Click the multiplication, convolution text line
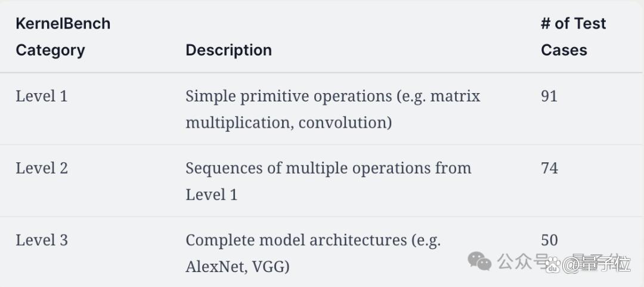The image size is (644, 287). pos(289,123)
